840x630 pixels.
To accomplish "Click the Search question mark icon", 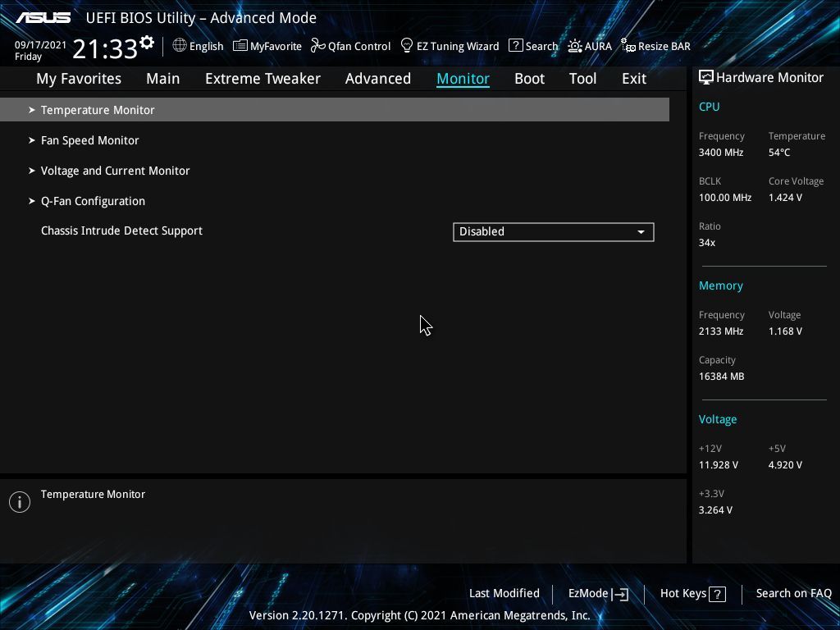I will click(515, 46).
